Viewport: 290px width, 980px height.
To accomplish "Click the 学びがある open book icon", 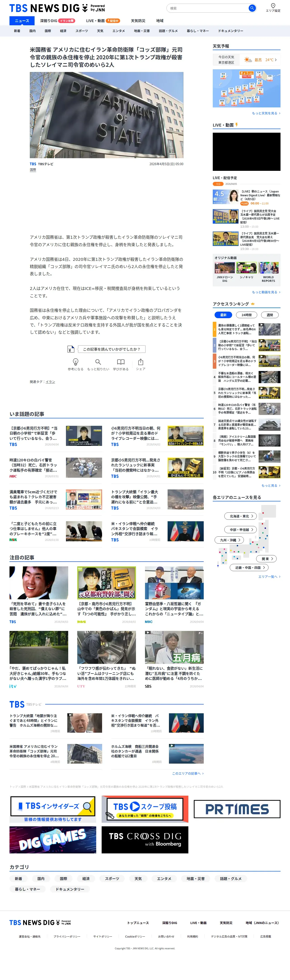I will [121, 362].
